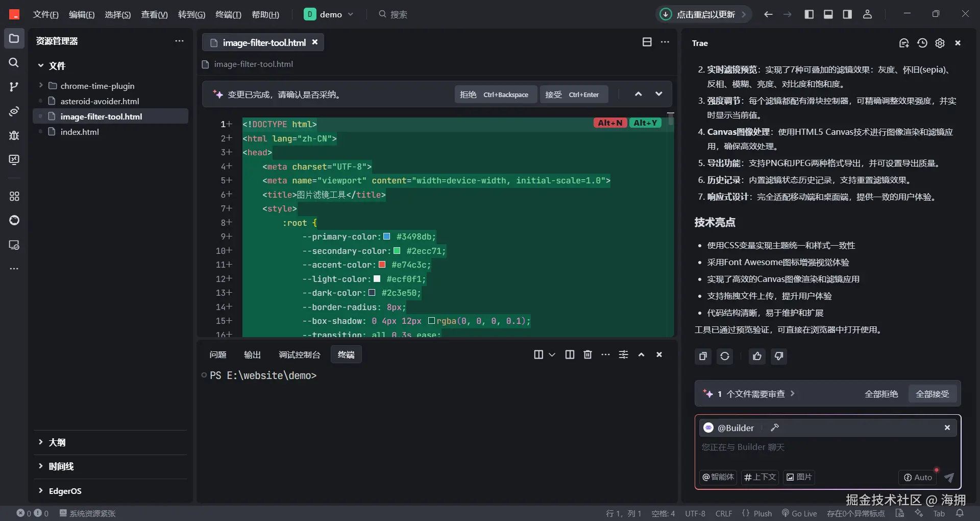Open editor more actions ellipsis

(x=665, y=42)
